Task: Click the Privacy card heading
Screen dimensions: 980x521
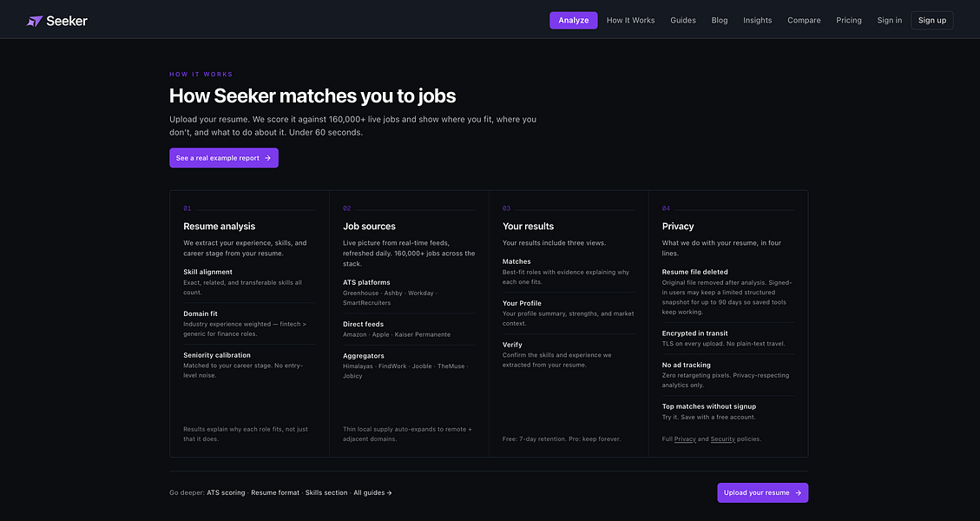Action: (x=678, y=227)
